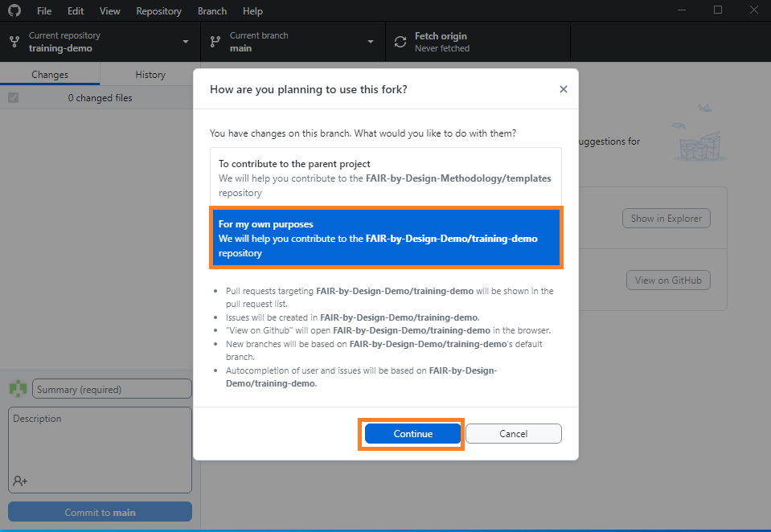Click the add co-author icon in Description box
Viewport: 771px width, 532px height.
point(18,481)
